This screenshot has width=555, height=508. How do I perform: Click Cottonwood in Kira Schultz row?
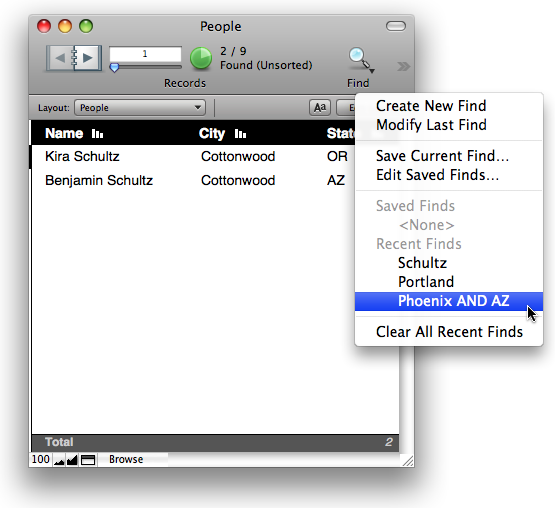click(x=238, y=156)
